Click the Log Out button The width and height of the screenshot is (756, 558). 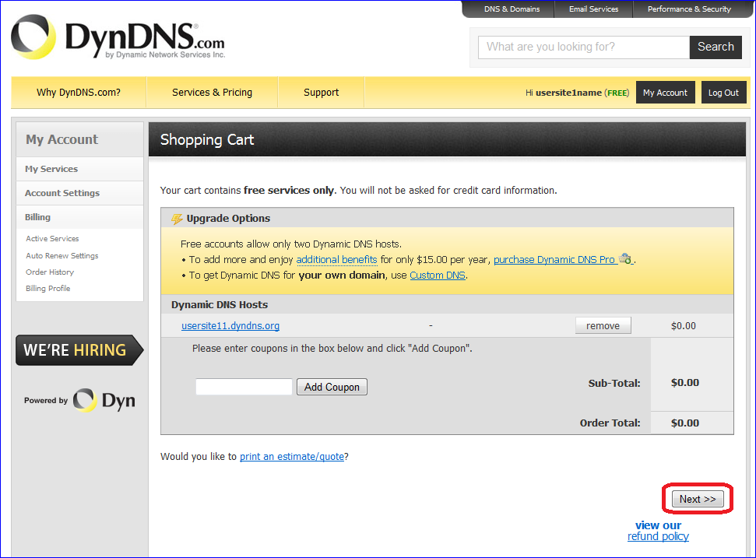(x=723, y=93)
